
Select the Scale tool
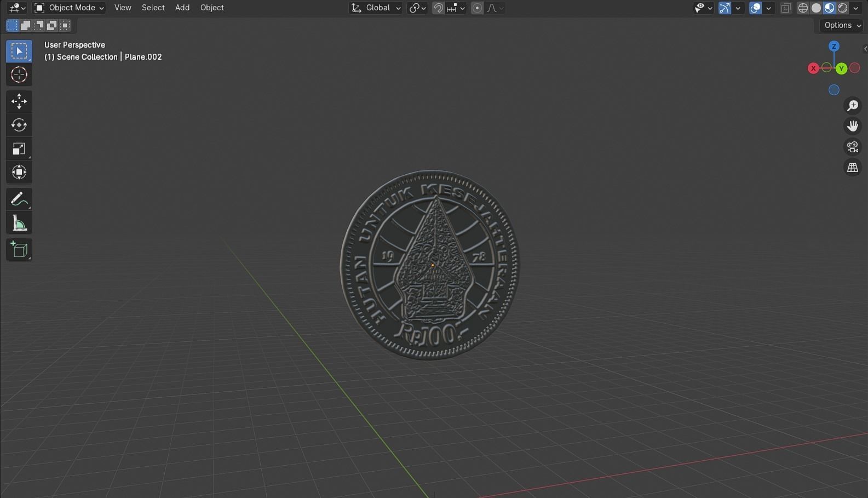pos(19,148)
